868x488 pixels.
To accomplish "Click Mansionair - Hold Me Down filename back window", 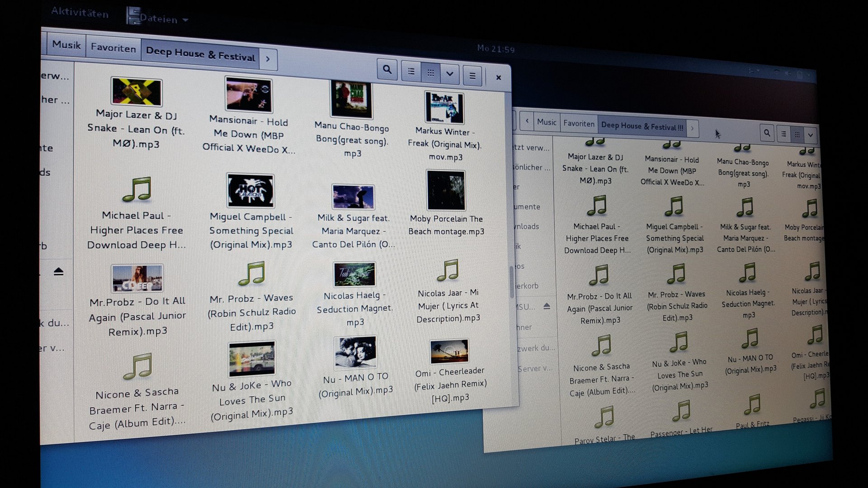I will (x=672, y=171).
